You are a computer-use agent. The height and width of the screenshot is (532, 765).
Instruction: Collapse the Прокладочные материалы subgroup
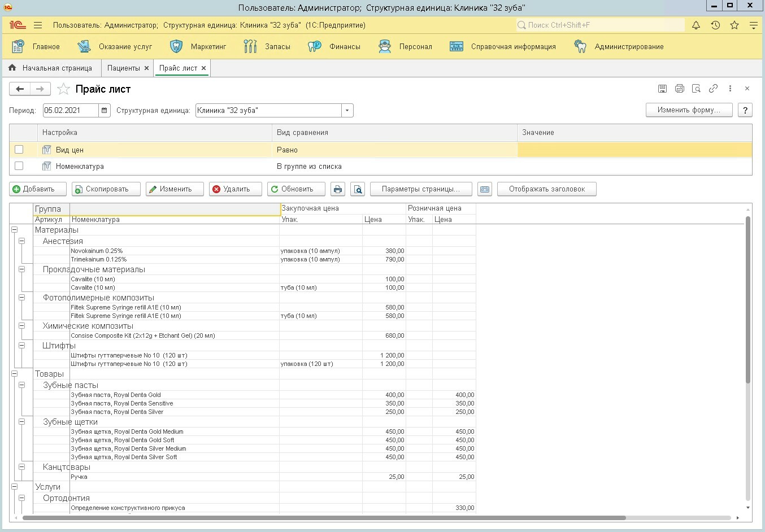[21, 269]
